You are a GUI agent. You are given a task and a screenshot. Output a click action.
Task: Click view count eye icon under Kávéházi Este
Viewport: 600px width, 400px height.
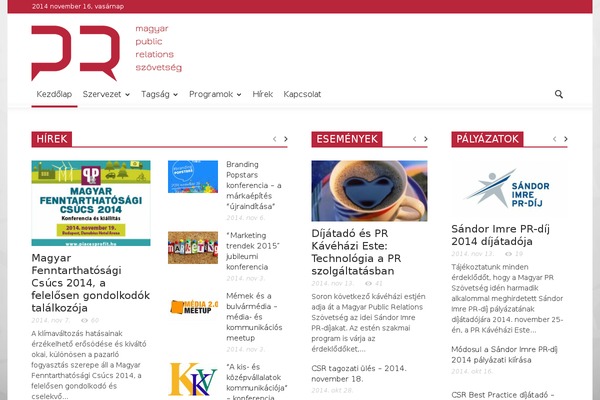(x=368, y=284)
